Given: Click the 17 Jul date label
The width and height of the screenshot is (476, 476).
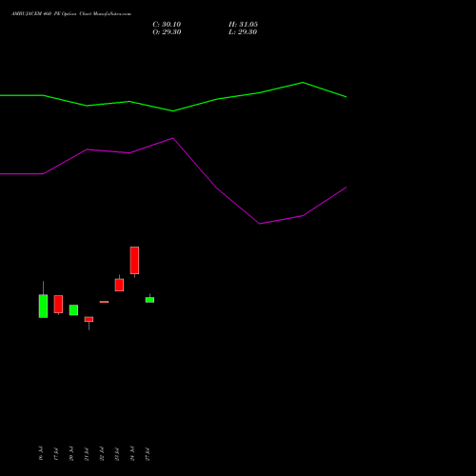Looking at the screenshot, I should point(56,453).
